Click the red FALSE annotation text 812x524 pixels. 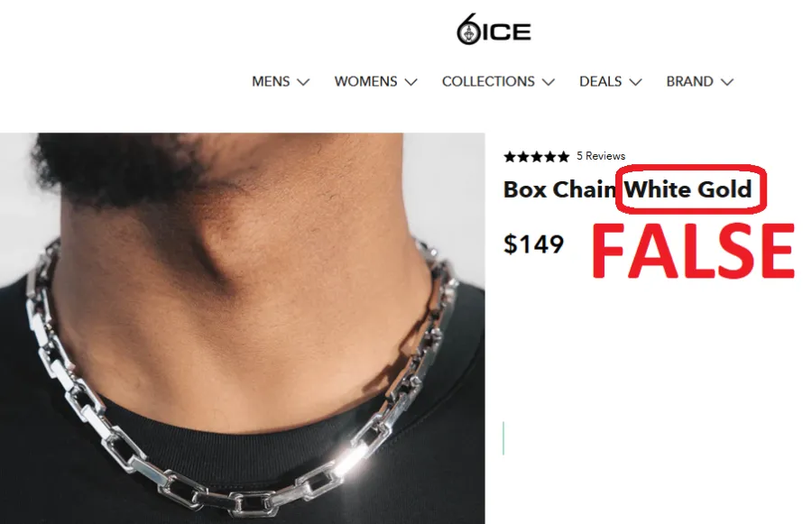point(693,251)
